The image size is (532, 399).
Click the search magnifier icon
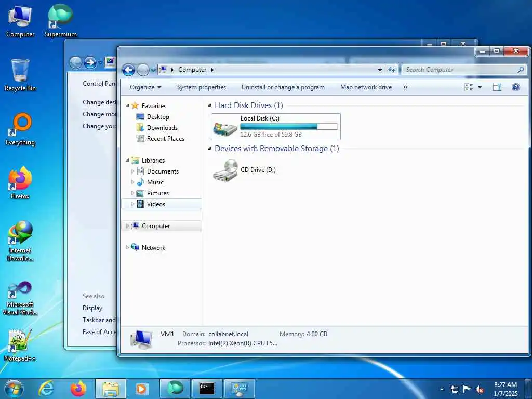point(521,70)
